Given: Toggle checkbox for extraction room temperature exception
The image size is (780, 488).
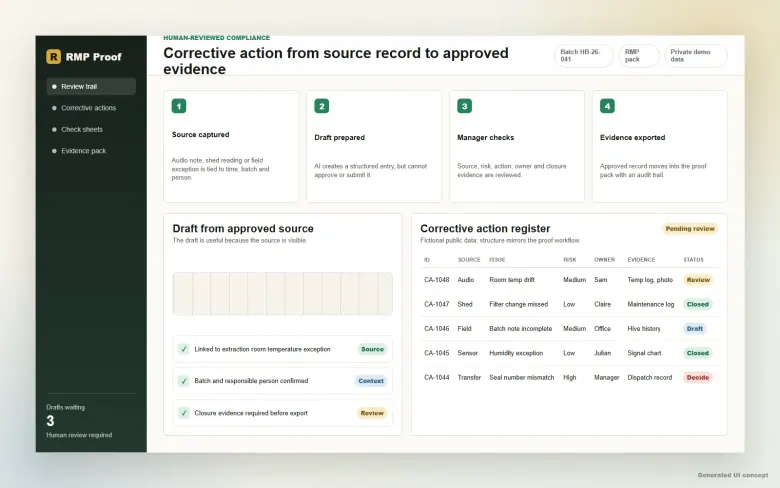Looking at the screenshot, I should (x=184, y=349).
